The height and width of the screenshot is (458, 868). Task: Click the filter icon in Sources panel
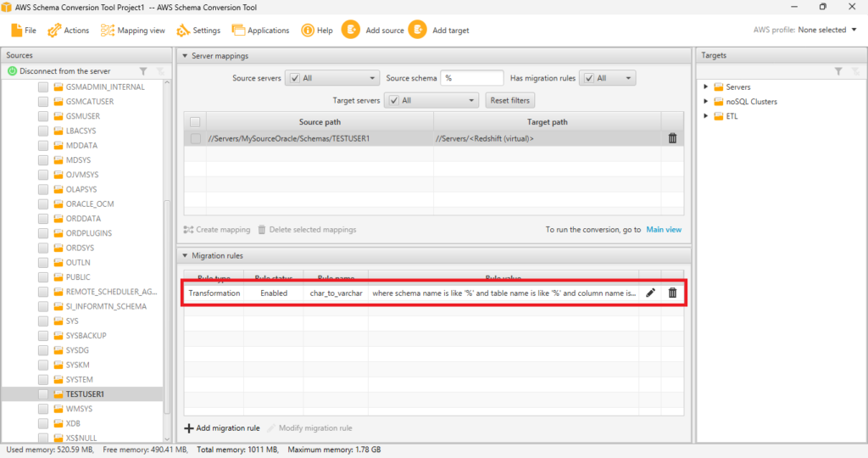143,71
